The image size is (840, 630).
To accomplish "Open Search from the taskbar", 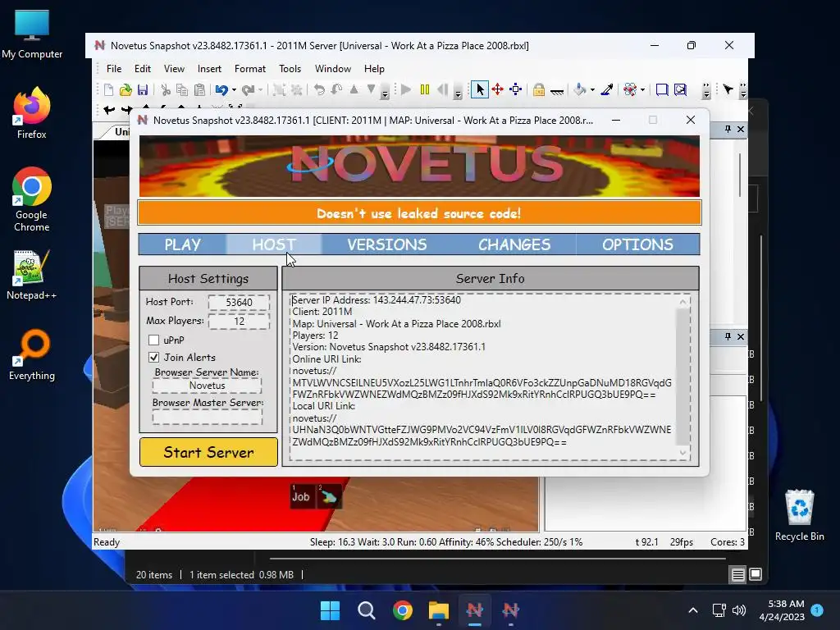I will pos(367,610).
